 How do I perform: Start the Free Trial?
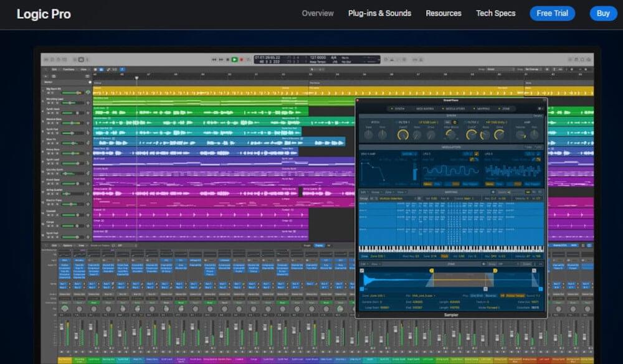[552, 13]
